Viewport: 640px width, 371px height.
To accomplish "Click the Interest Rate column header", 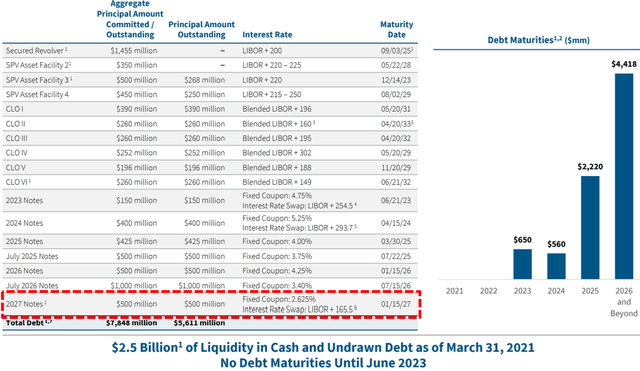I will (267, 35).
